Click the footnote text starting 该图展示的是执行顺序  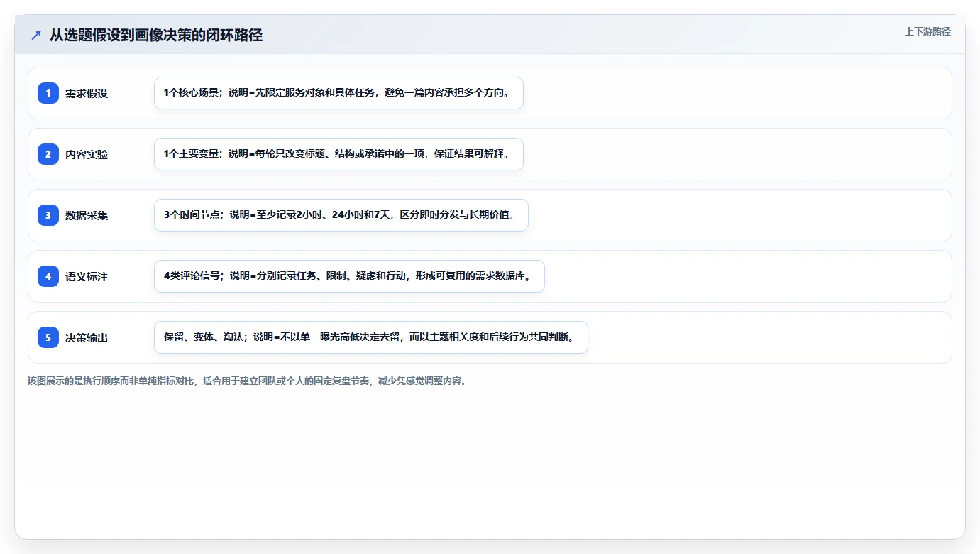tap(247, 381)
